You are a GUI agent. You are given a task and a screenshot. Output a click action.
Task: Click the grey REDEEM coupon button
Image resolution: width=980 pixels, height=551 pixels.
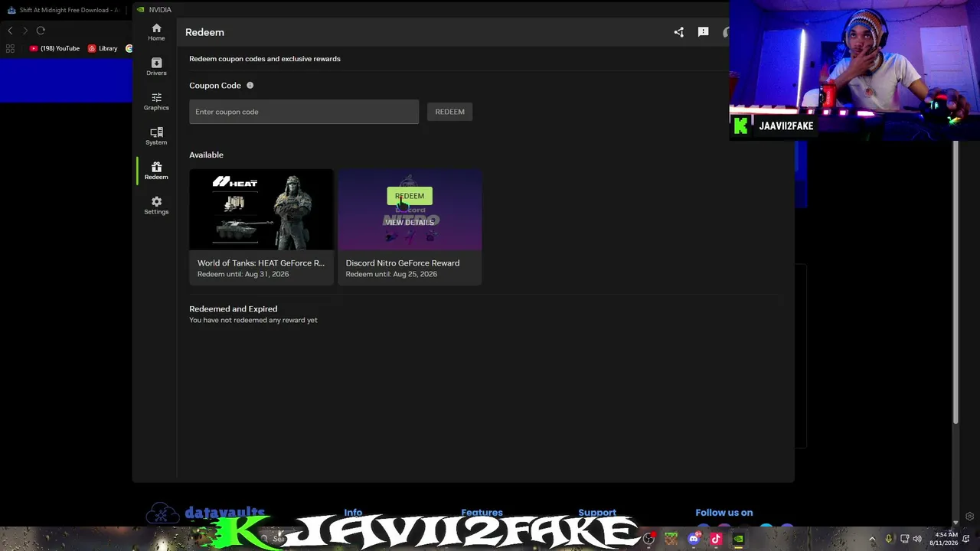[449, 112]
